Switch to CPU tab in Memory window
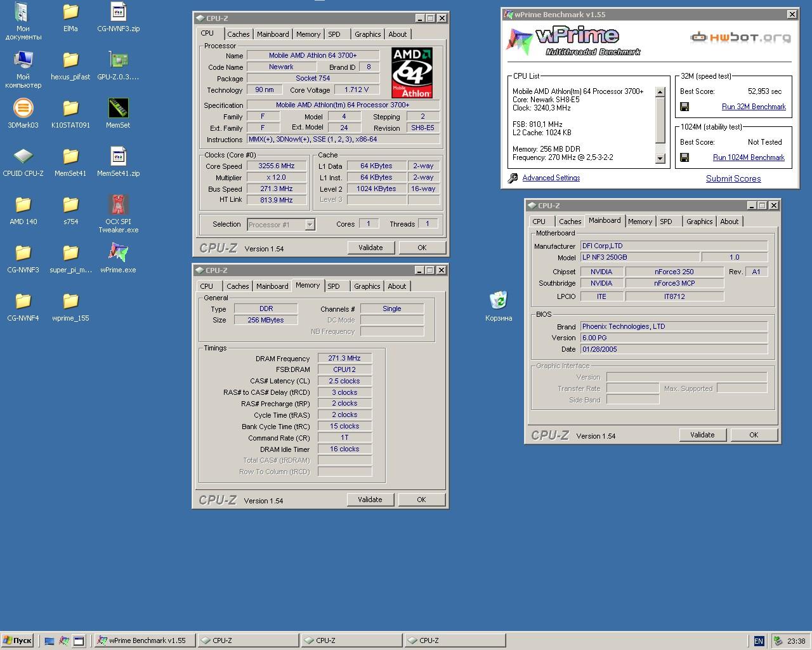The image size is (812, 650). pyautogui.click(x=207, y=286)
